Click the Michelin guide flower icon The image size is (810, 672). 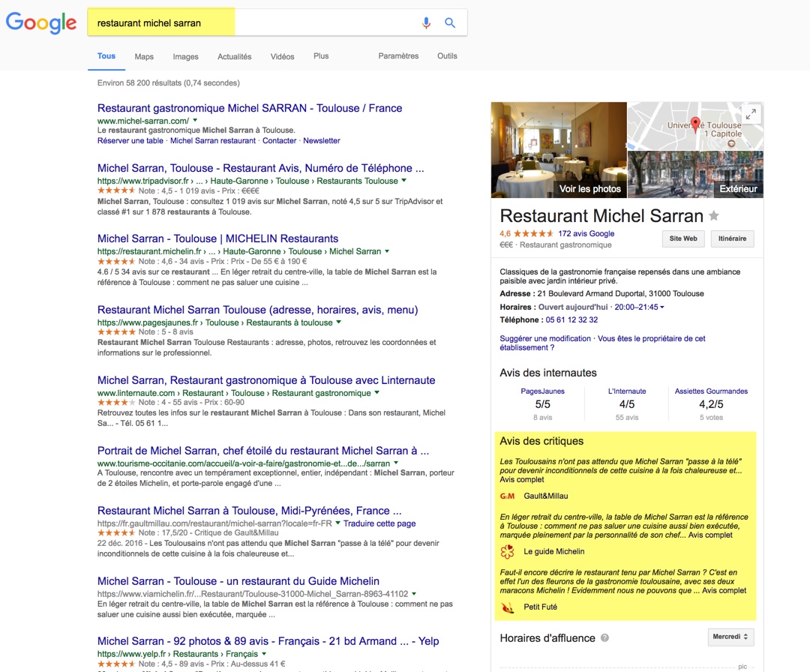tap(507, 552)
